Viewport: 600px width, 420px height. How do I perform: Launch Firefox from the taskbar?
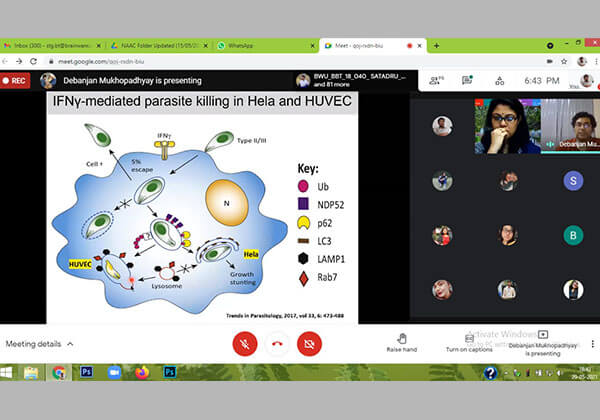tap(142, 372)
